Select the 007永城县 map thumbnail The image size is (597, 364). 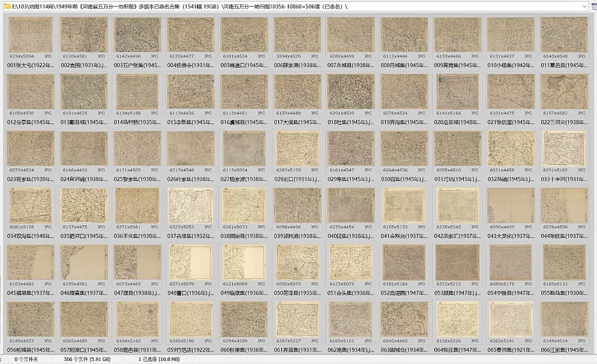351,34
